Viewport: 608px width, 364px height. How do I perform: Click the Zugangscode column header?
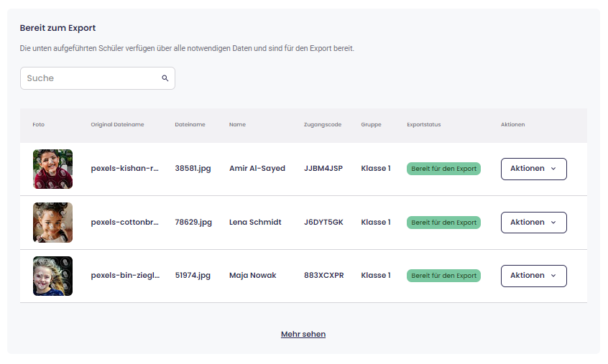point(323,125)
